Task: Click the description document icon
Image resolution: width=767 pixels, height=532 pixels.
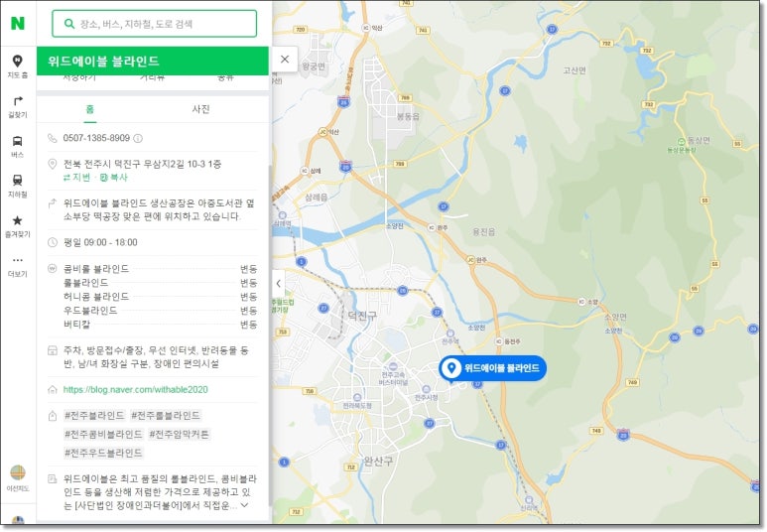Action: (53, 479)
